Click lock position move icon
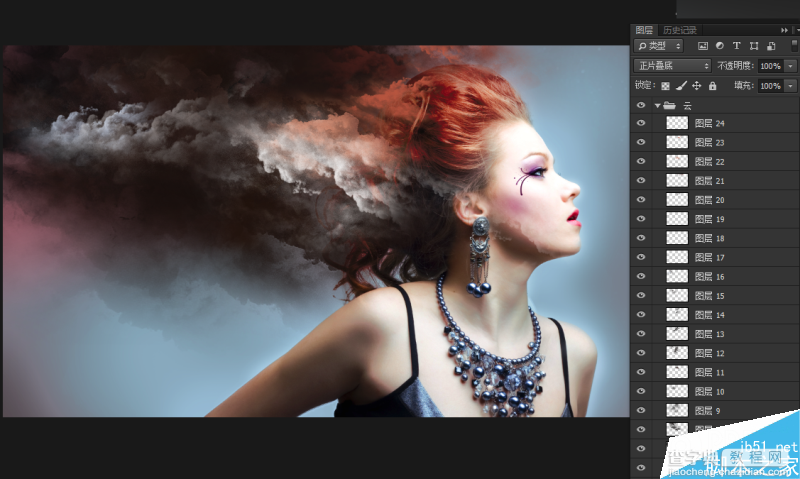The image size is (800, 479). [696, 86]
